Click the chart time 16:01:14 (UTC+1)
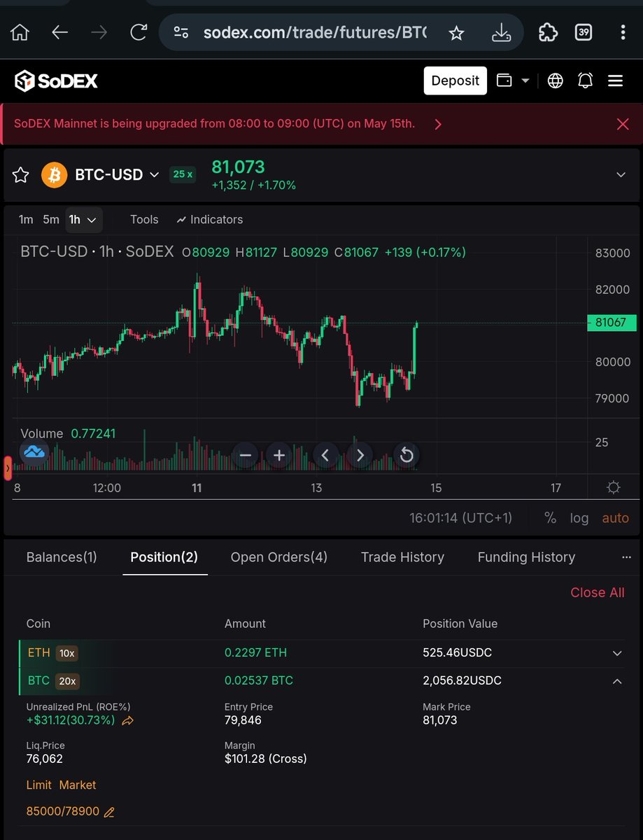The image size is (643, 840). pos(460,518)
